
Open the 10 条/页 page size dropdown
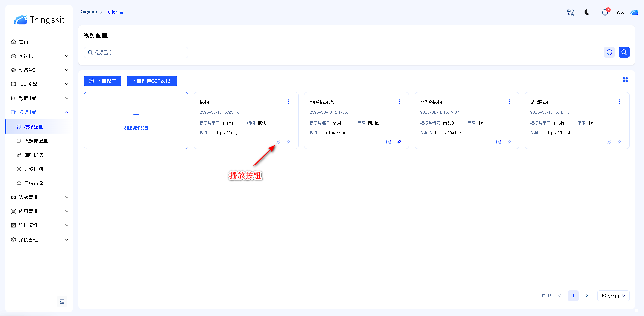[613, 296]
